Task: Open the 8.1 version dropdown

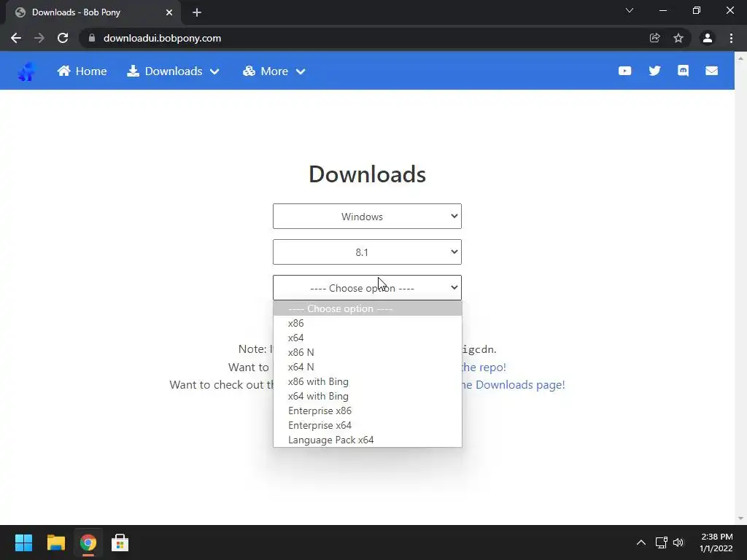Action: (367, 252)
